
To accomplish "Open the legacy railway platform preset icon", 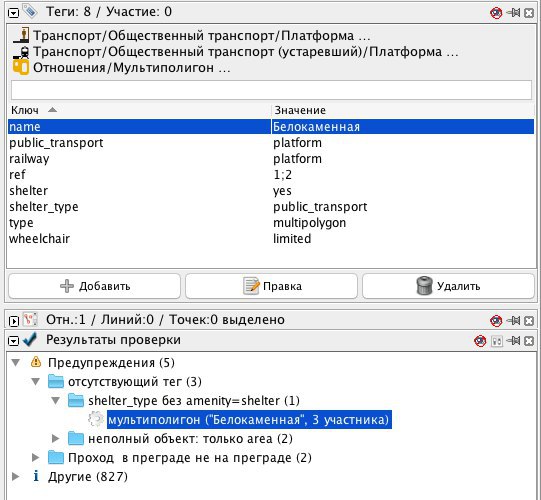I will click(x=21, y=51).
